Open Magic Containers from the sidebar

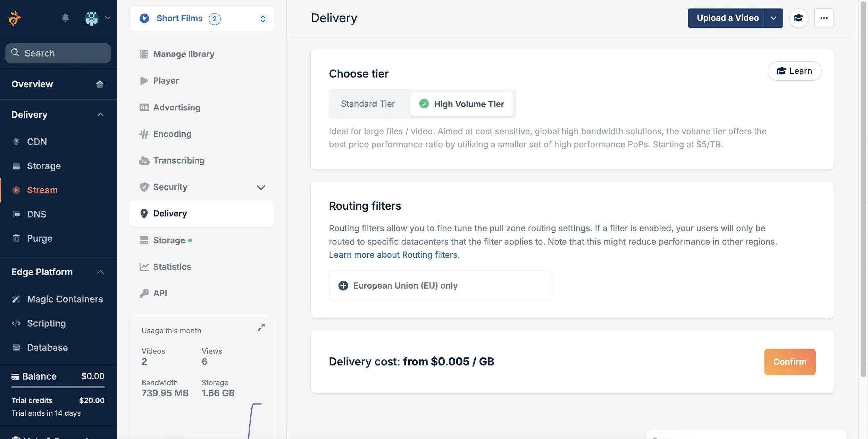[x=65, y=299]
